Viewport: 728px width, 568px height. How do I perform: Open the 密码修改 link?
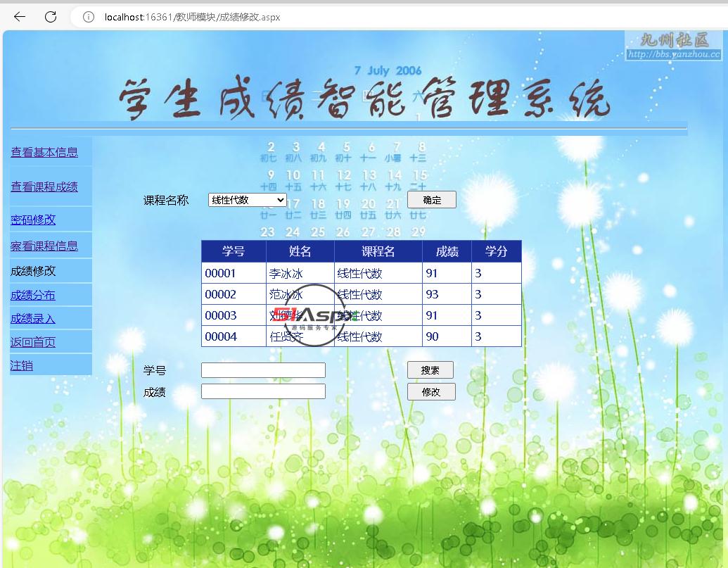point(33,220)
